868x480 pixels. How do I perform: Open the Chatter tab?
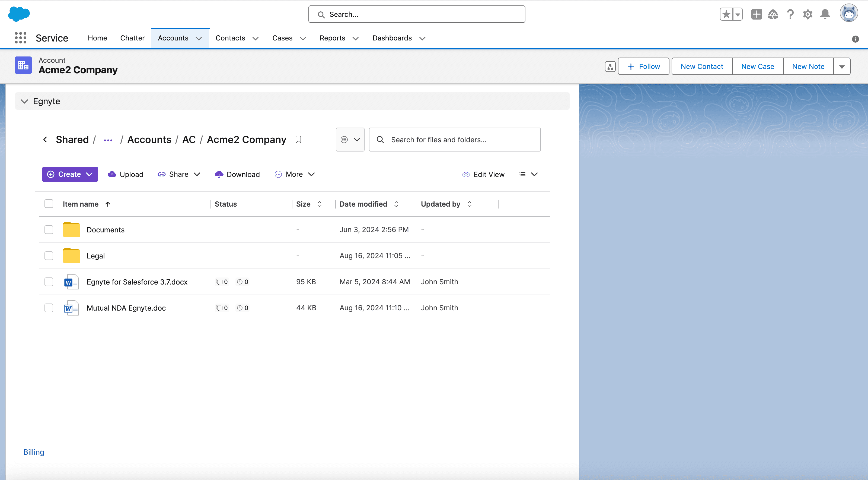132,38
